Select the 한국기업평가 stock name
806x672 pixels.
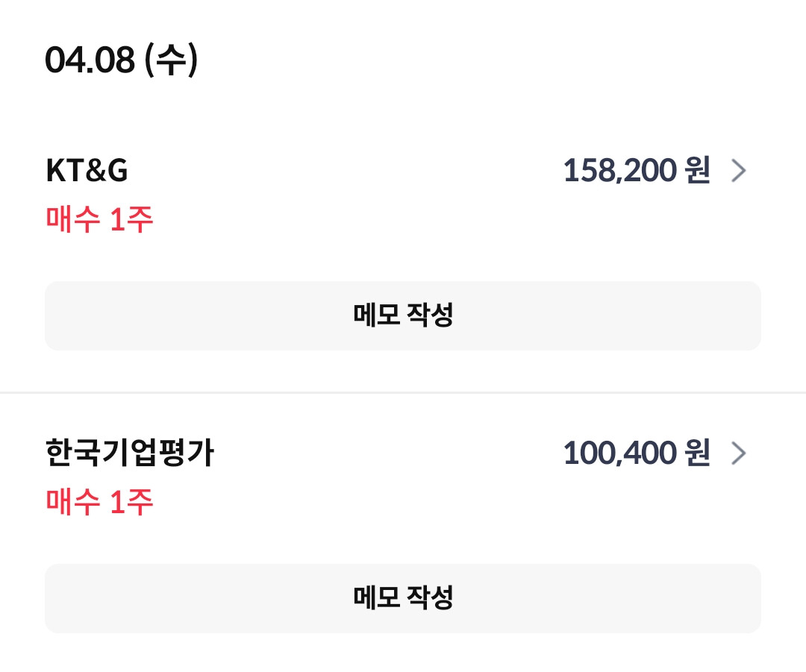(129, 453)
